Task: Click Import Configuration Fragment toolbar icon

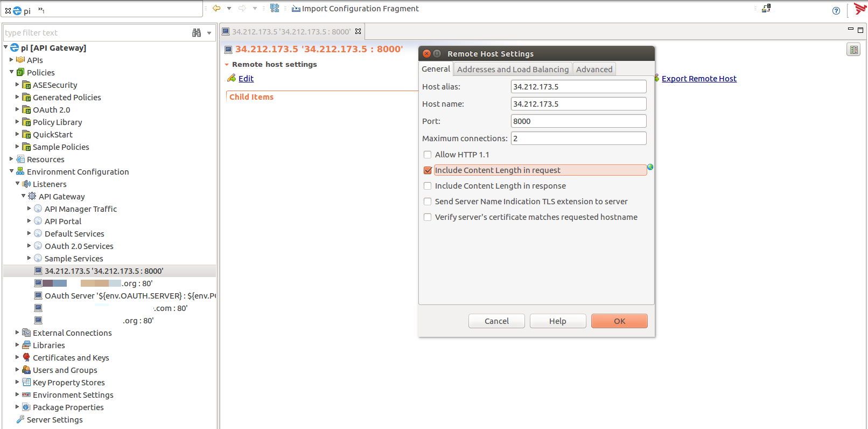Action: tap(296, 9)
